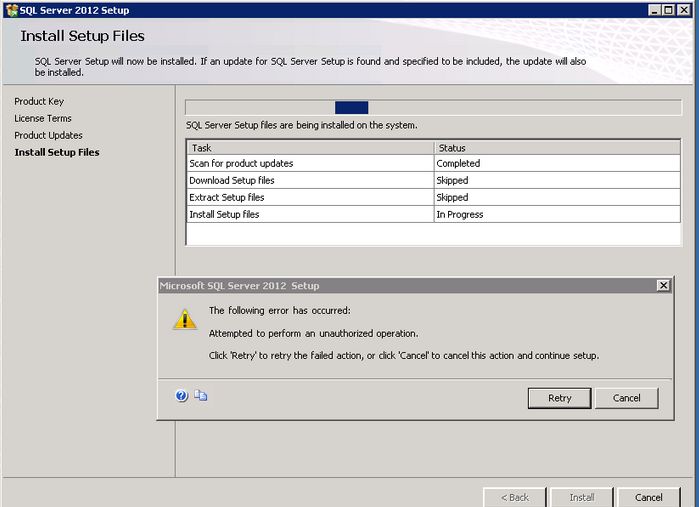Minimize the SQL Server 2012 Setup window
The width and height of the screenshot is (699, 507).
[654, 10]
